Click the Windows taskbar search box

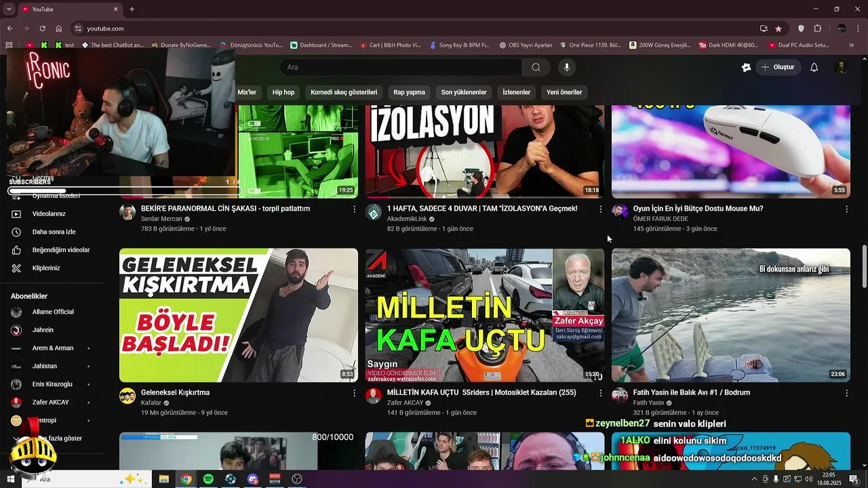point(87,479)
